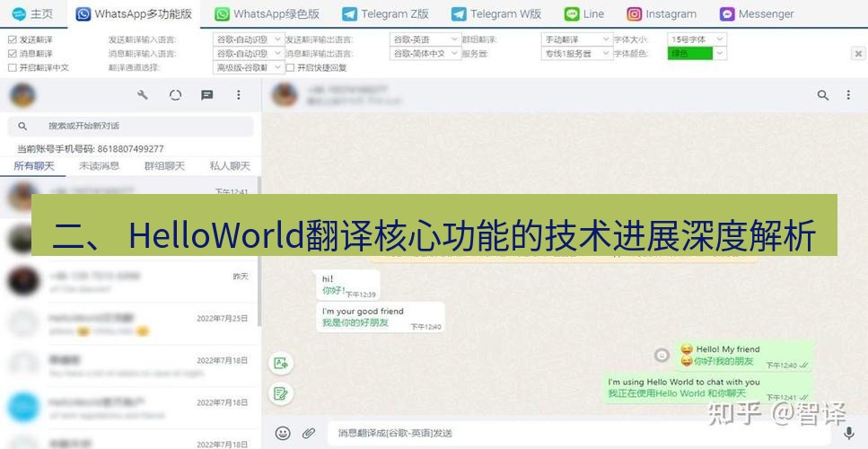Expand the 字体大小 dropdown showing 15号字体
Viewport: 868px width, 449px height.
tap(697, 40)
